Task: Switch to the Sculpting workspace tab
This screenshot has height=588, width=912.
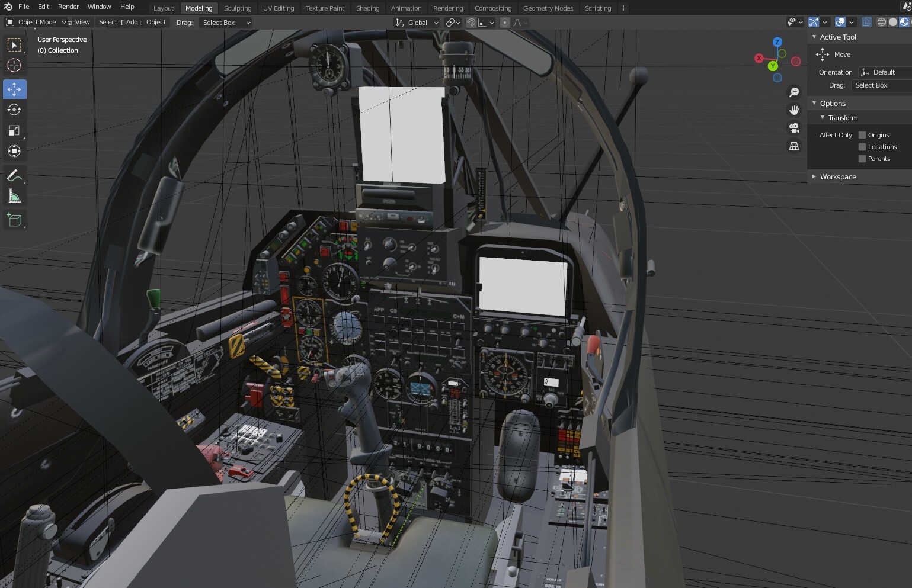Action: [238, 8]
